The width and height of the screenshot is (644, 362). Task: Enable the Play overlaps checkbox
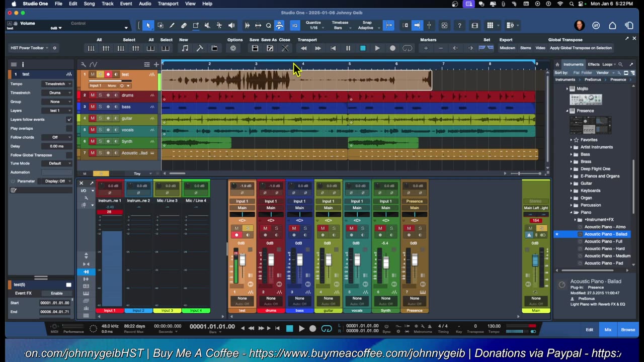pyautogui.click(x=69, y=128)
